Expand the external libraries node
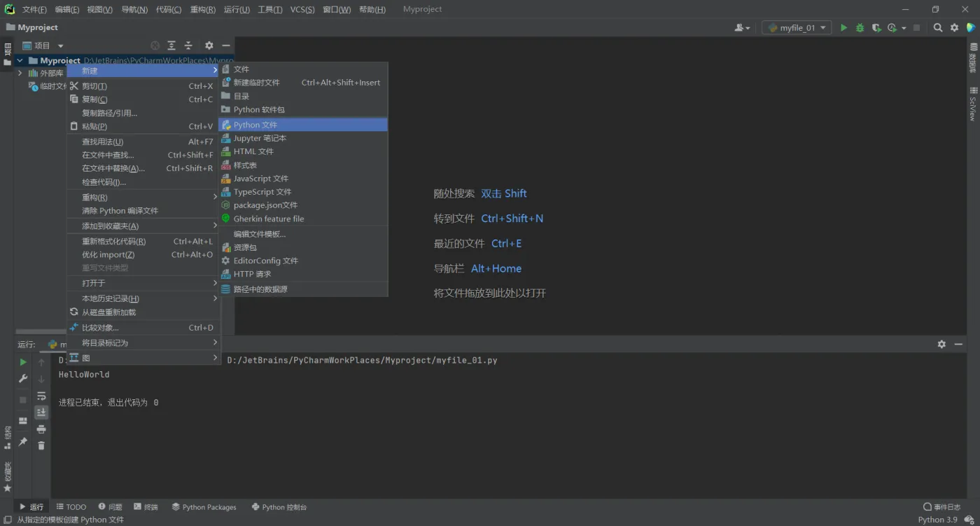This screenshot has height=526, width=980. [20, 73]
